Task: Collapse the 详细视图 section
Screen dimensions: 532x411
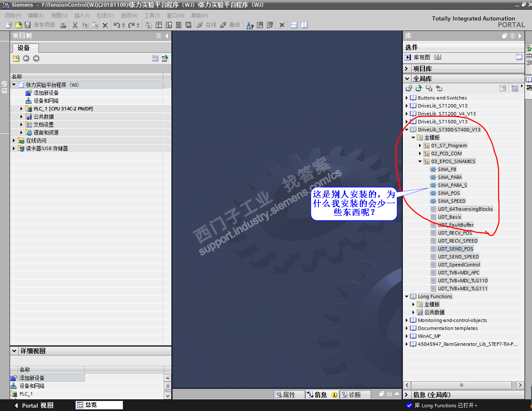Action: [x=14, y=351]
